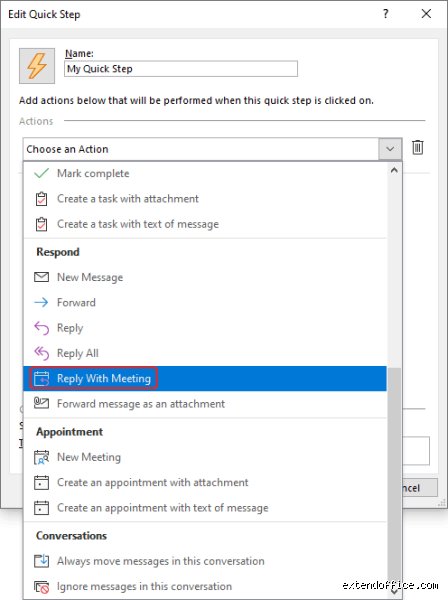This screenshot has width=448, height=600.
Task: Click the action list scrollbar thumb
Action: point(394,476)
